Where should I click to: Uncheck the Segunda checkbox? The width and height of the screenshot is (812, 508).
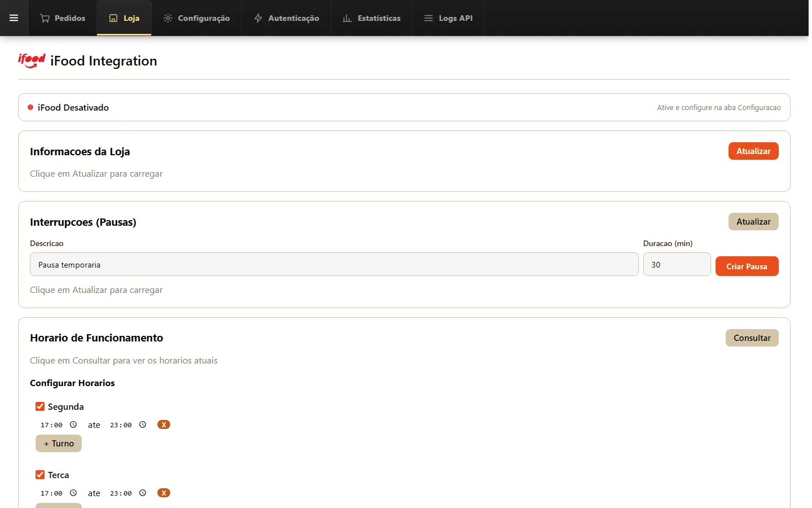click(x=40, y=406)
